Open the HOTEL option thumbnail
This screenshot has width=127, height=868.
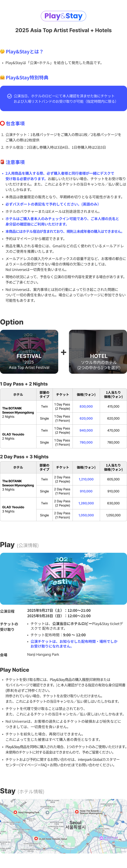(98, 351)
